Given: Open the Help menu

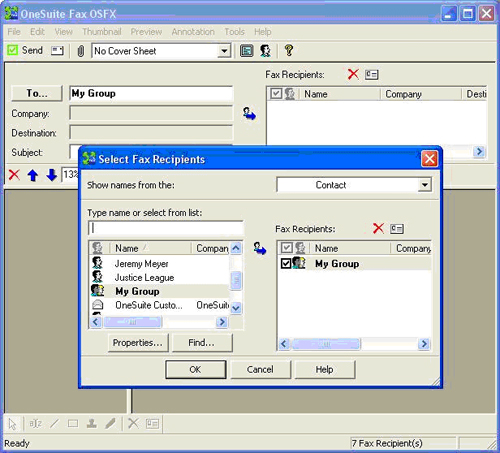Looking at the screenshot, I should 263,32.
